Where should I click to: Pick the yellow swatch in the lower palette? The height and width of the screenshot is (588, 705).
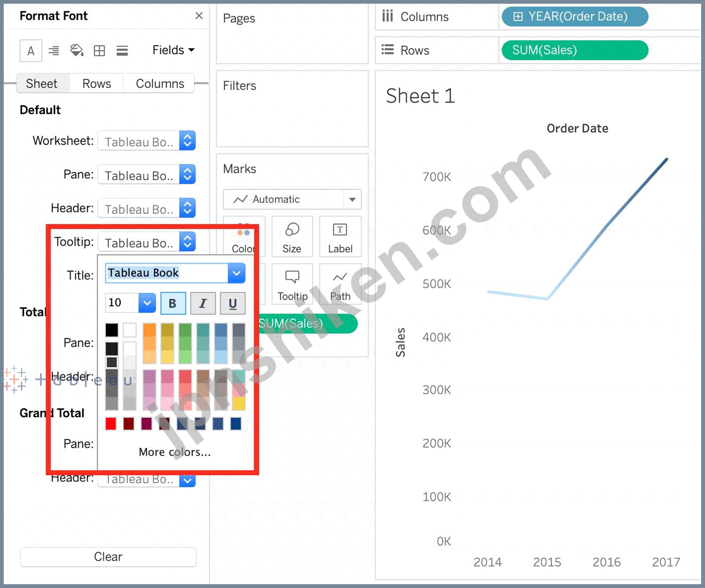[239, 403]
